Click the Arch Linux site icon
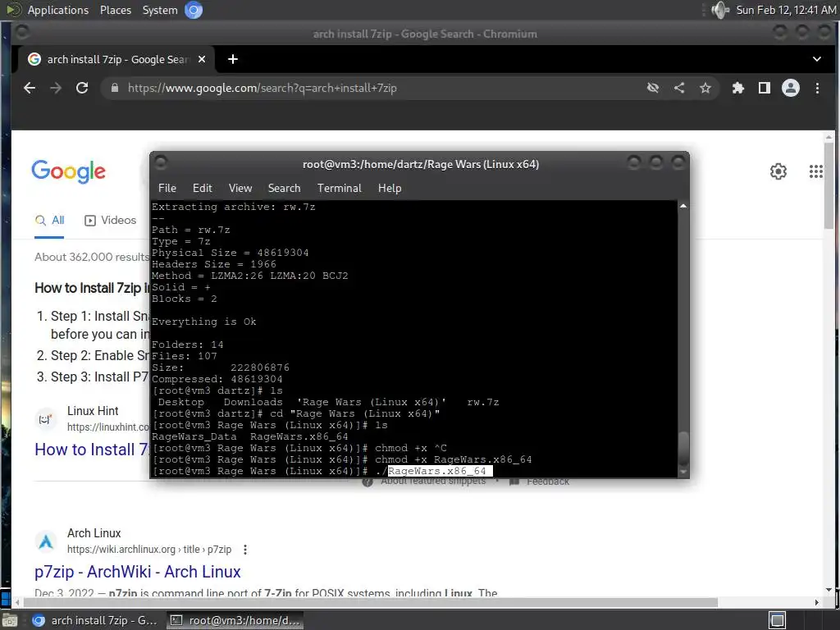 46,541
